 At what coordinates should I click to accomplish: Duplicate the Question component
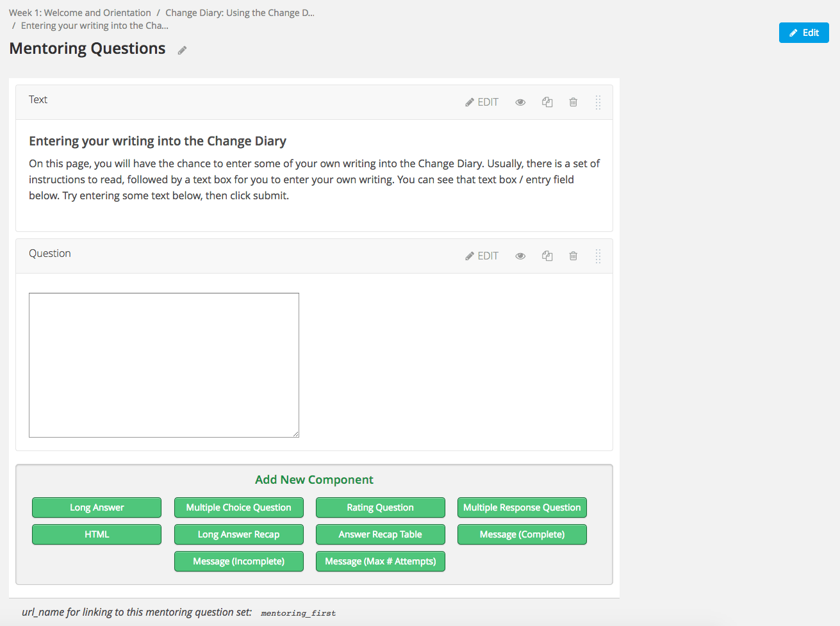click(x=547, y=255)
